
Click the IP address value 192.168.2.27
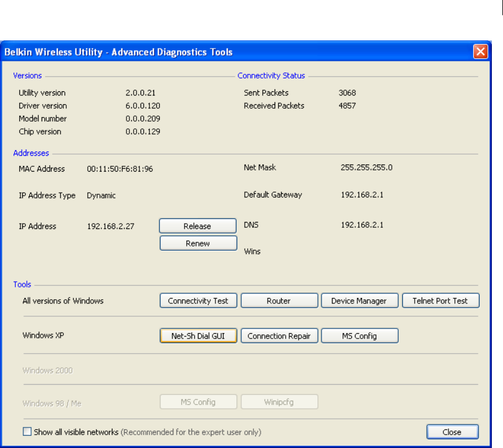pos(111,226)
